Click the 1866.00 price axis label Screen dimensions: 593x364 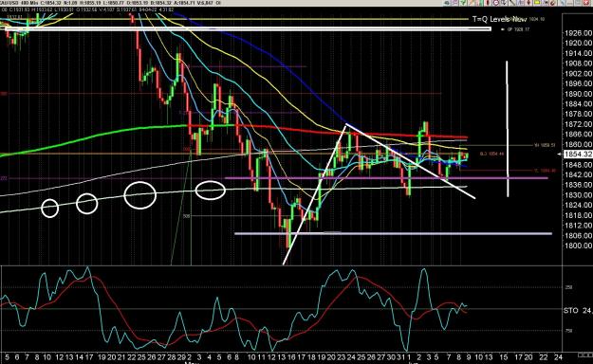coord(578,135)
